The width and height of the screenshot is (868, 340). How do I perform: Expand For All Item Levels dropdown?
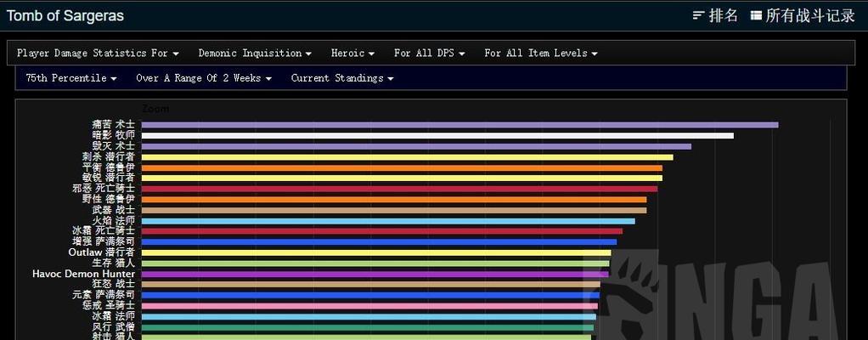pyautogui.click(x=541, y=54)
